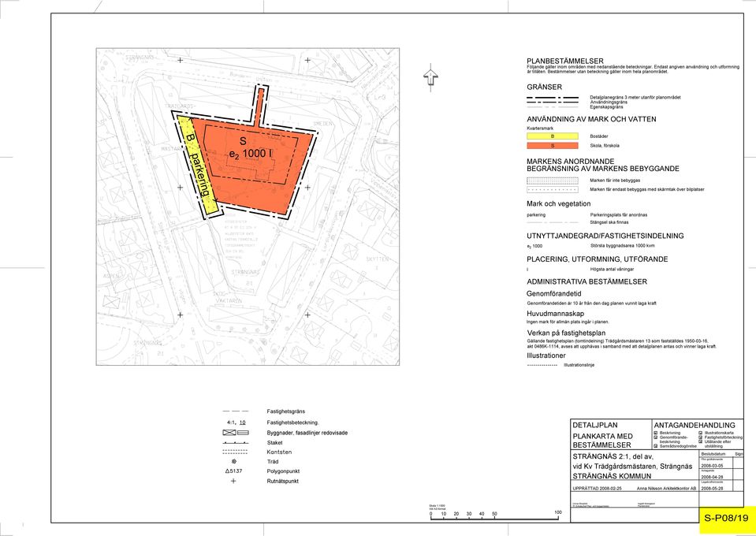Click the 'Marken får inte bebyggas' text
Viewport: 756px width, 536px height.
615,181
